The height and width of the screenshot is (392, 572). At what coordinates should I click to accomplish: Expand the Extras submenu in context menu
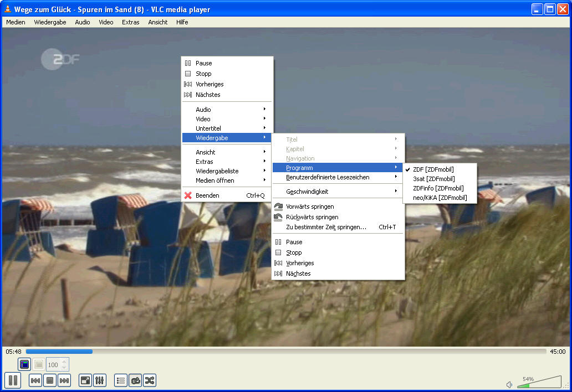click(227, 161)
